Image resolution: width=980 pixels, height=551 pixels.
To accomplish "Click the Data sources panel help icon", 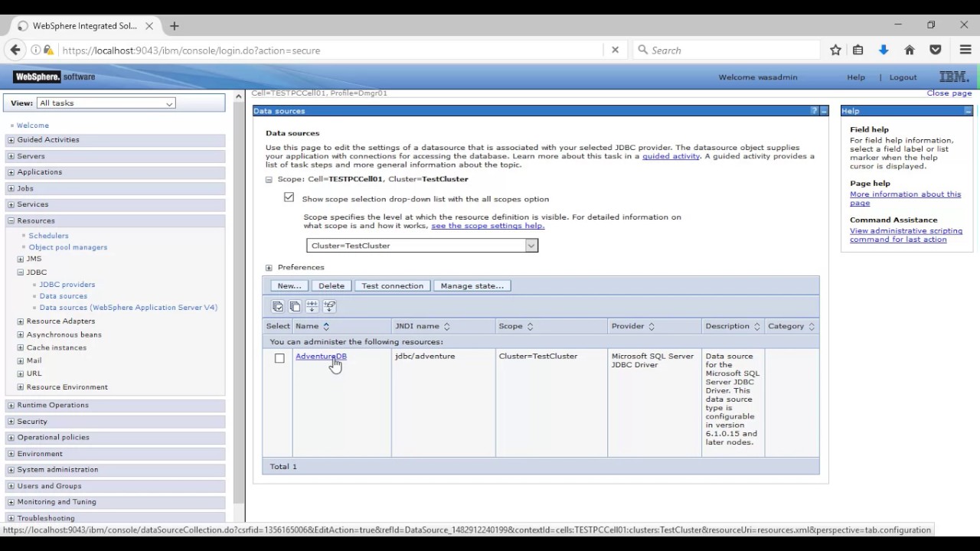I will click(814, 111).
